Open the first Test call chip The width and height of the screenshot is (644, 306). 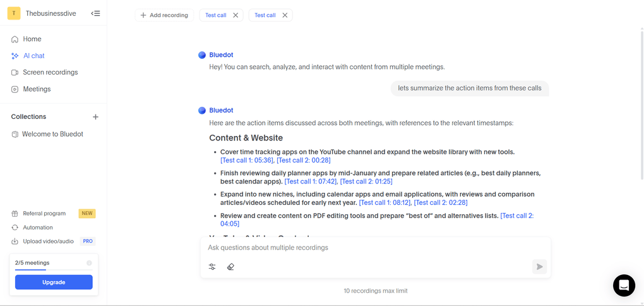point(216,15)
